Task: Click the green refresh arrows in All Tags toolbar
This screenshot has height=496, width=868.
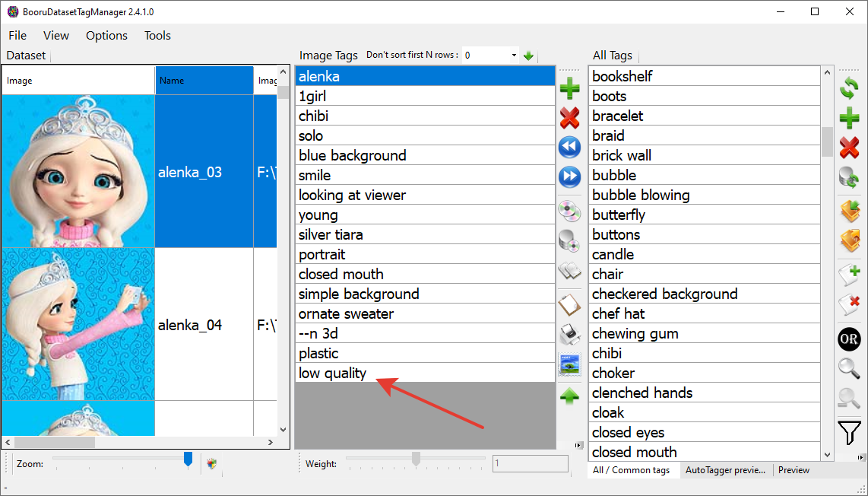Action: pos(849,88)
